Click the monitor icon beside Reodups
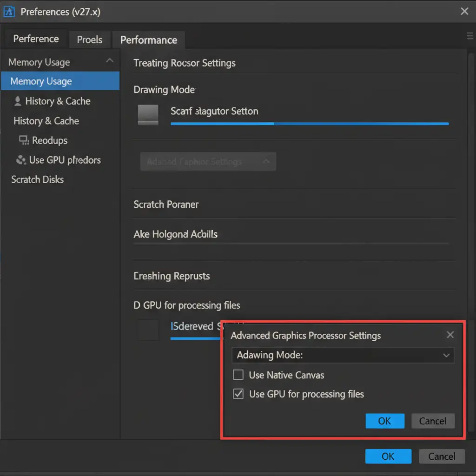 [x=23, y=140]
